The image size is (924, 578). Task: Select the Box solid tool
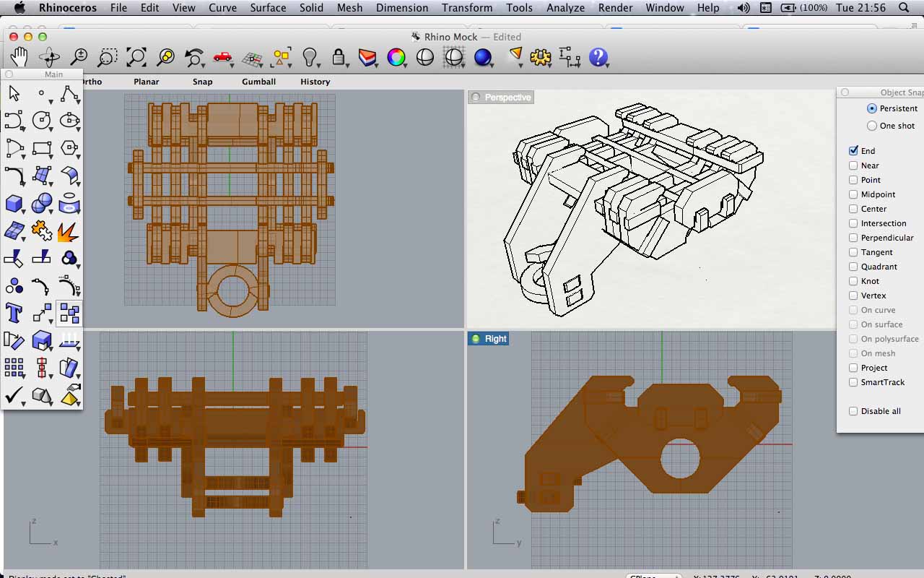14,204
